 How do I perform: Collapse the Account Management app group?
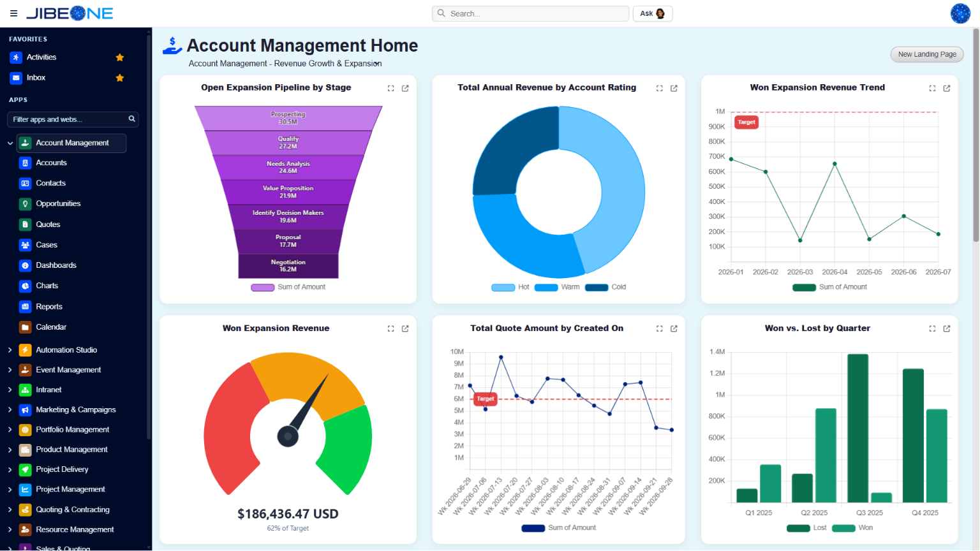tap(10, 143)
